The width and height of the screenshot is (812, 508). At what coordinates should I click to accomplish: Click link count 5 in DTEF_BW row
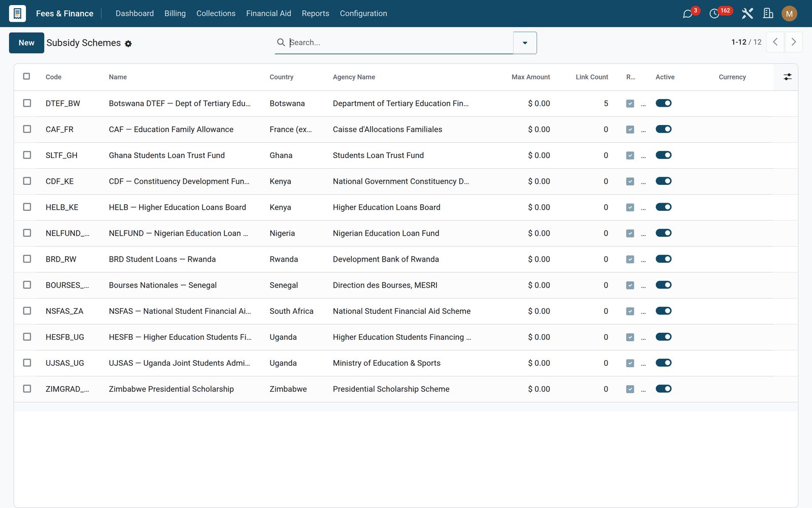(606, 103)
